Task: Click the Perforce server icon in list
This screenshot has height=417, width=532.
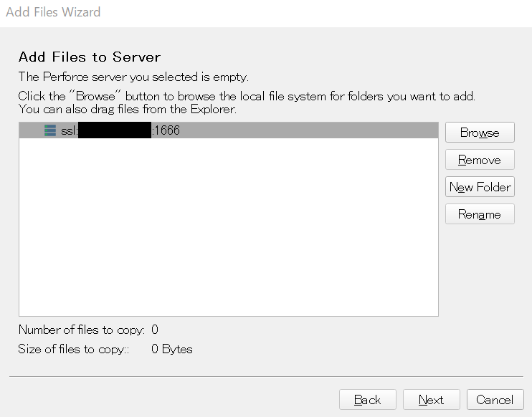Action: (x=50, y=130)
